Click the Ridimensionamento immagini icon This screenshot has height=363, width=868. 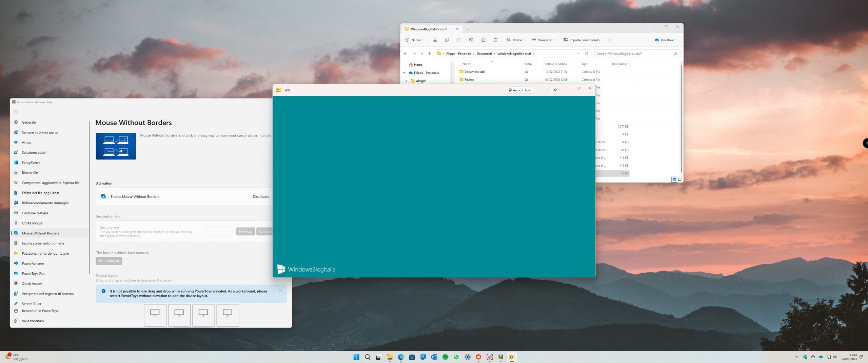pos(16,203)
